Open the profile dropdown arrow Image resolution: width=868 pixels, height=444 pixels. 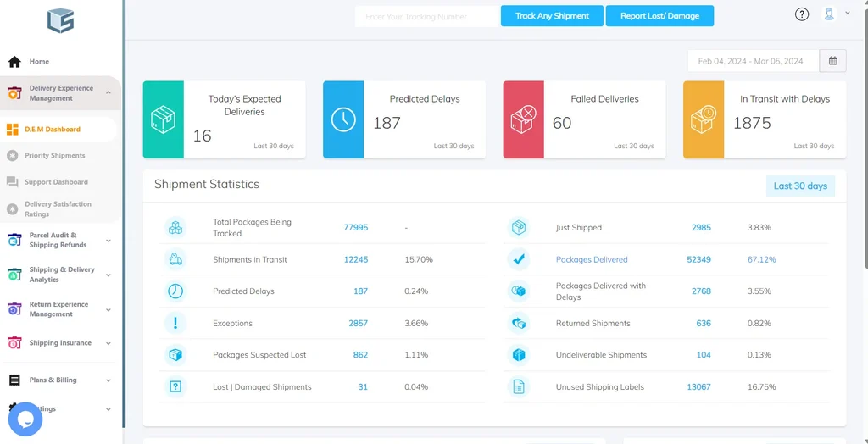point(848,13)
